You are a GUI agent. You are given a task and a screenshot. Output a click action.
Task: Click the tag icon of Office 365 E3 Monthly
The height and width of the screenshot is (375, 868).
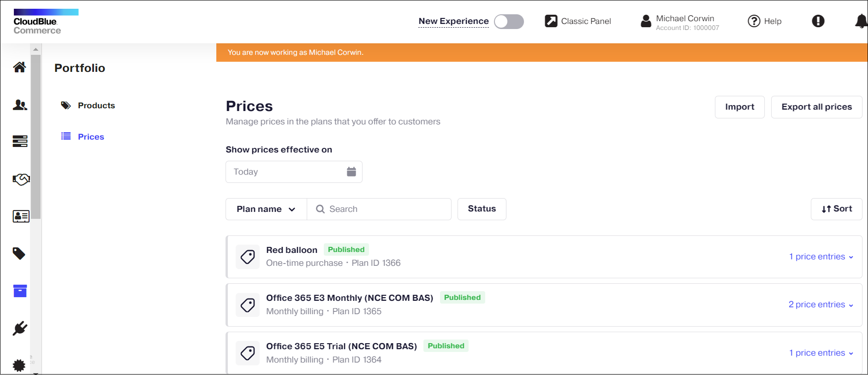coord(248,305)
